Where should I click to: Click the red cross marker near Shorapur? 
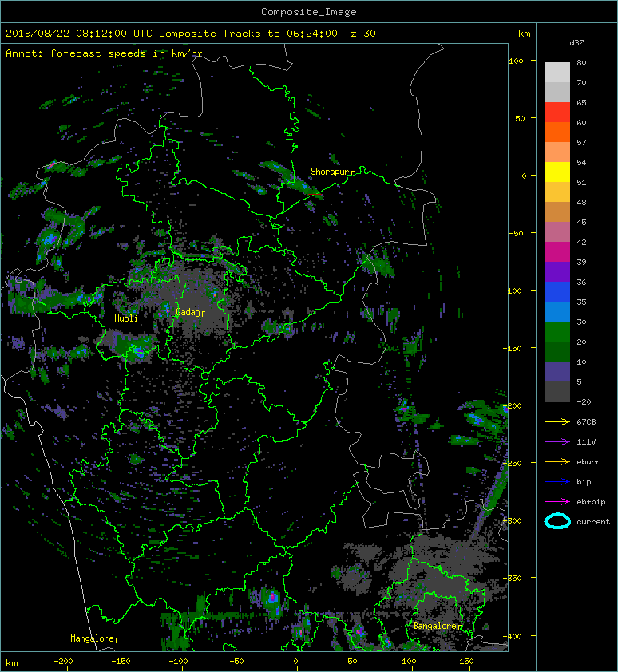click(x=315, y=194)
